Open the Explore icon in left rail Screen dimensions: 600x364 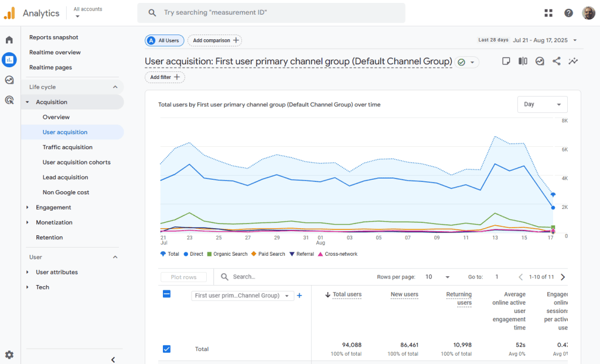pyautogui.click(x=9, y=80)
